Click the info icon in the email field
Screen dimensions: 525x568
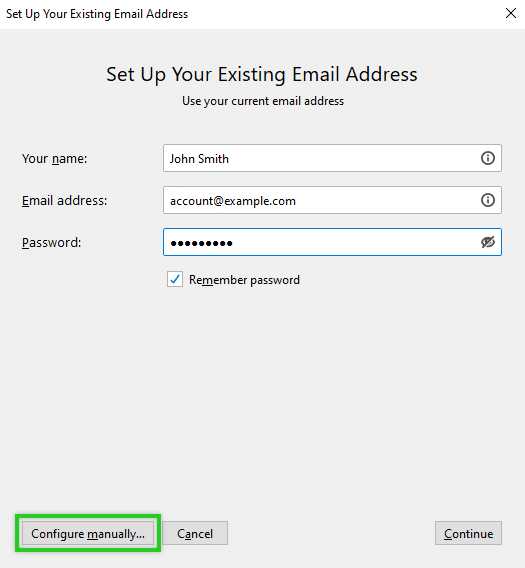coord(488,200)
